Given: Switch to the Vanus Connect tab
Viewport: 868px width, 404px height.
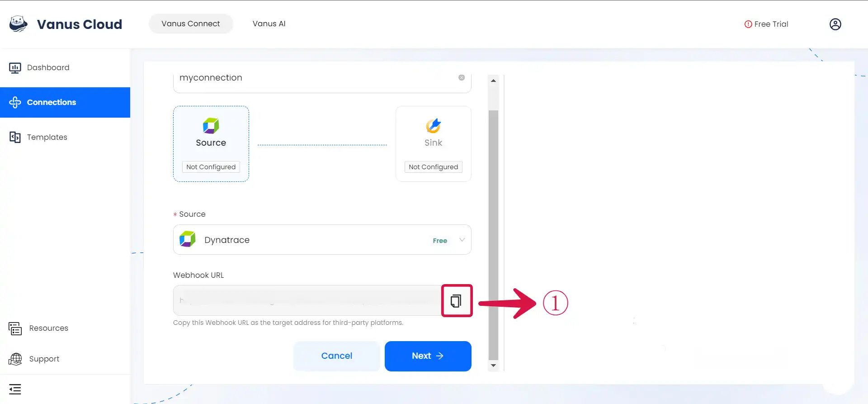Looking at the screenshot, I should (191, 24).
